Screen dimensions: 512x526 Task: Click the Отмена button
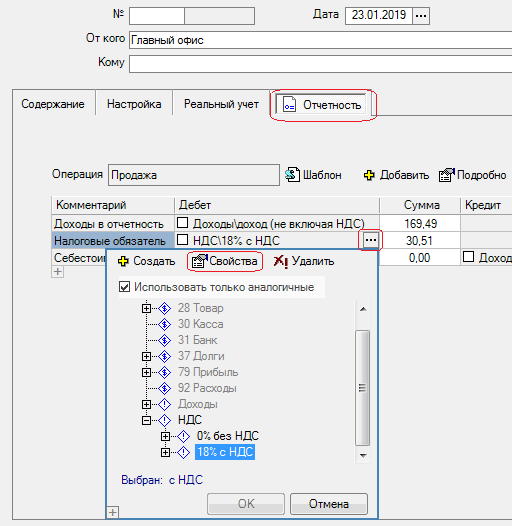329,504
